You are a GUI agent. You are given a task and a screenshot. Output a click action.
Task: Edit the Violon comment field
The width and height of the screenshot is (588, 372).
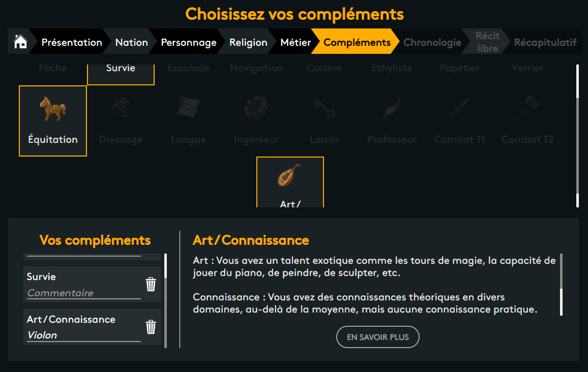click(x=83, y=335)
